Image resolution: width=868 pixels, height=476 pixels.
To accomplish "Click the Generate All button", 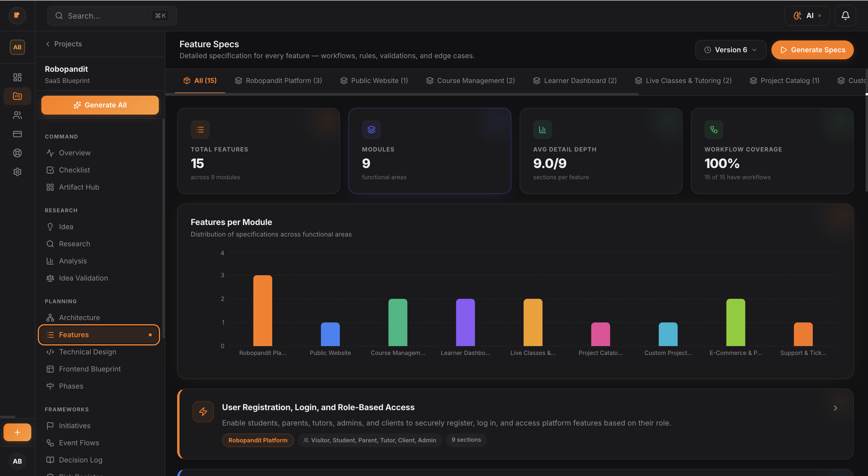I will 100,105.
